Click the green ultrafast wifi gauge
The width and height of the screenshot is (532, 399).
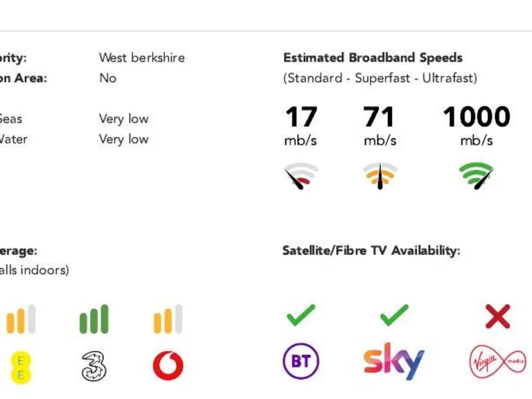477,177
